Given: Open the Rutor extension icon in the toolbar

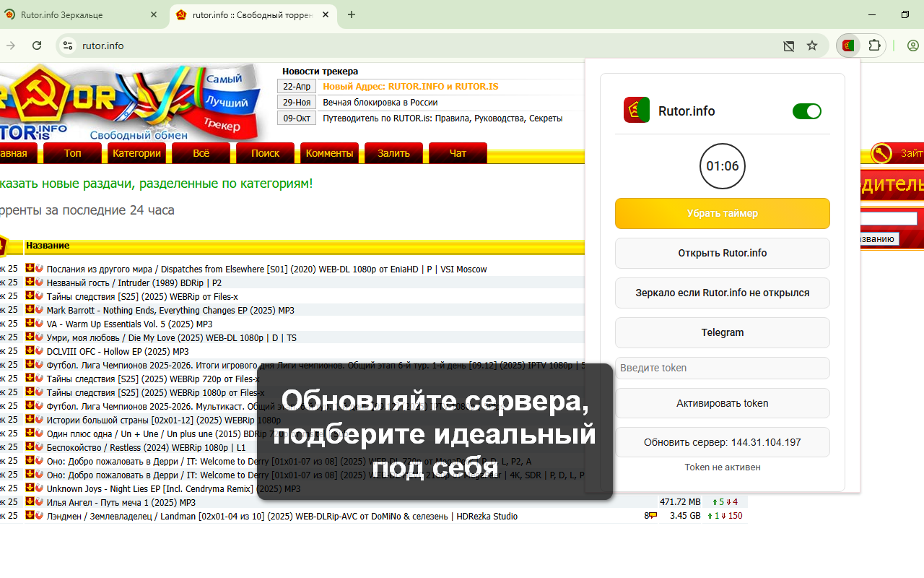Looking at the screenshot, I should 847,45.
